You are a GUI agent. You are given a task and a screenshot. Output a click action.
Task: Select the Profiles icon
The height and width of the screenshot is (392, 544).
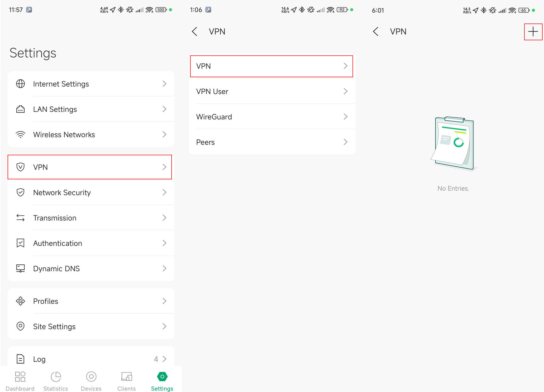pos(20,301)
